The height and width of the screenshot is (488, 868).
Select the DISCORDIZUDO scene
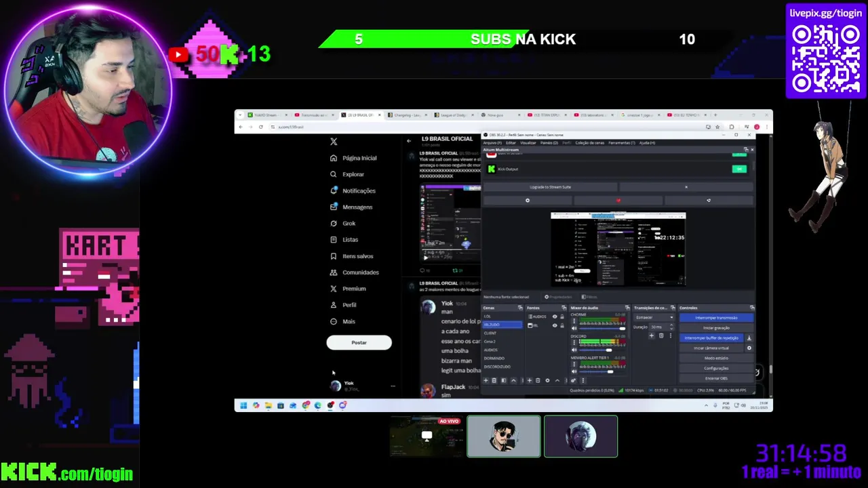point(502,367)
